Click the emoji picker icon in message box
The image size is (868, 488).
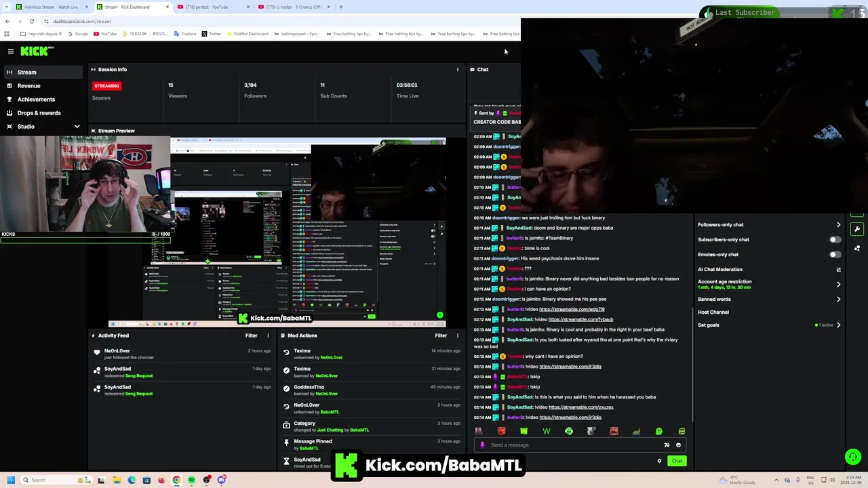[x=678, y=445]
